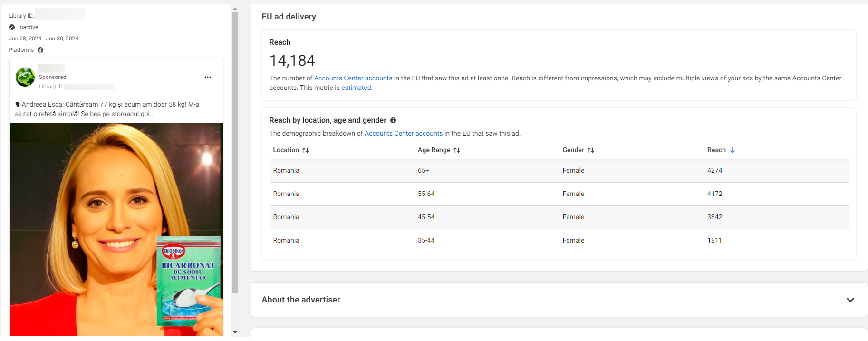Toggle the Reach column blue sort arrow

click(733, 150)
